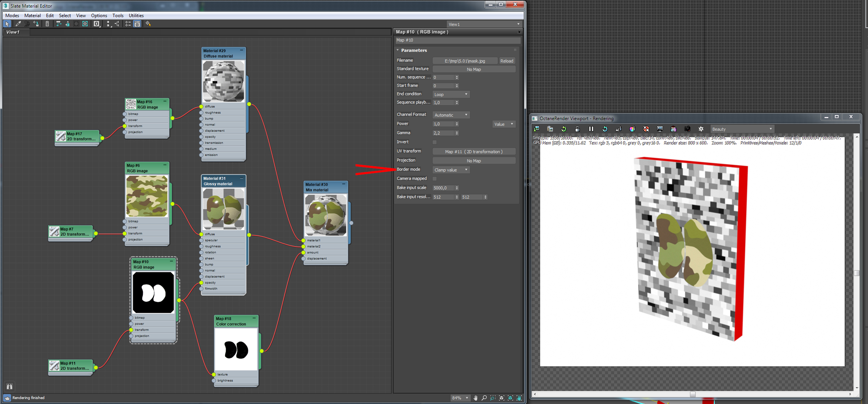Activate the Select tool arrow in Slate toolbar
The width and height of the screenshot is (868, 404).
tap(7, 24)
